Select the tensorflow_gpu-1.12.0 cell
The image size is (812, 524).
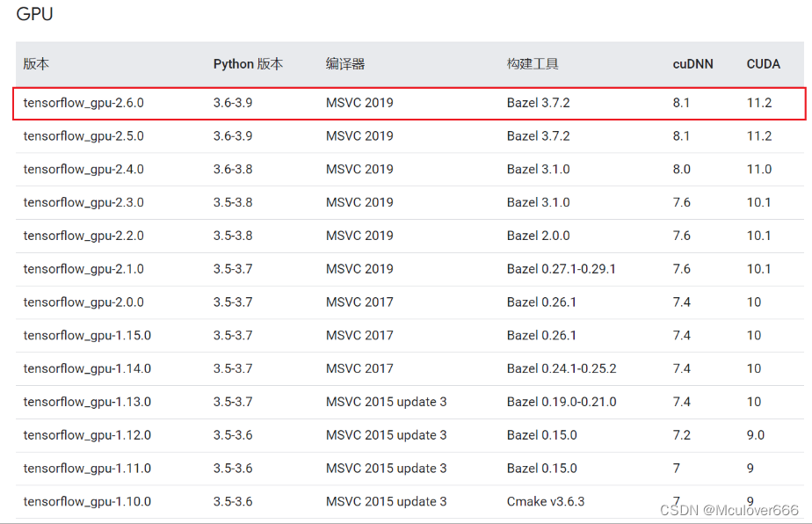coord(87,435)
